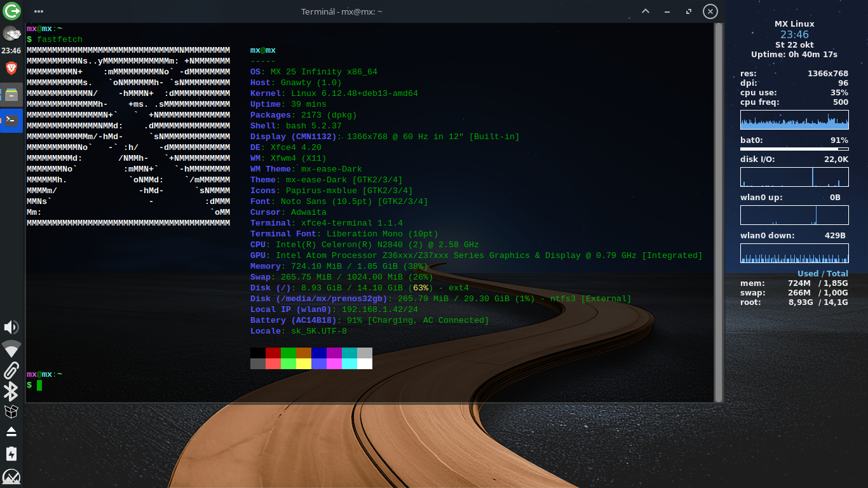Screen dimensions: 868x488
Task: Click the 'Icons: Papirus-mxblue' line
Action: click(332, 191)
